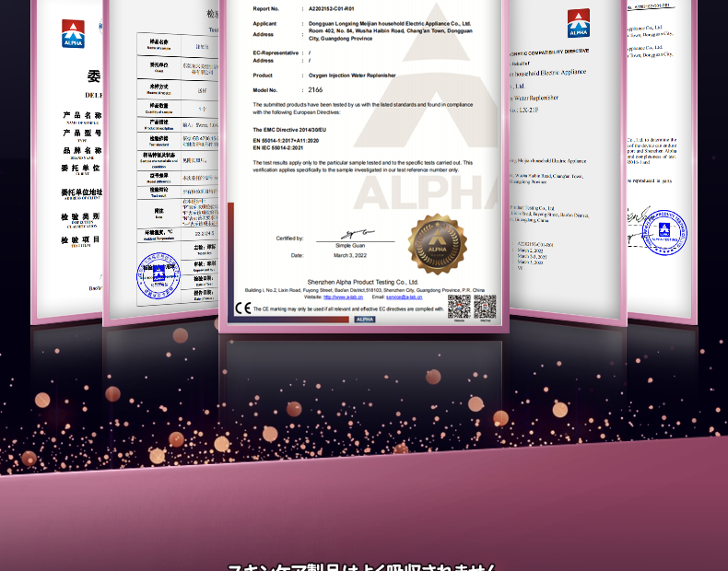
Task: Click the CE marking disclaimer sentence
Action: tap(348, 309)
